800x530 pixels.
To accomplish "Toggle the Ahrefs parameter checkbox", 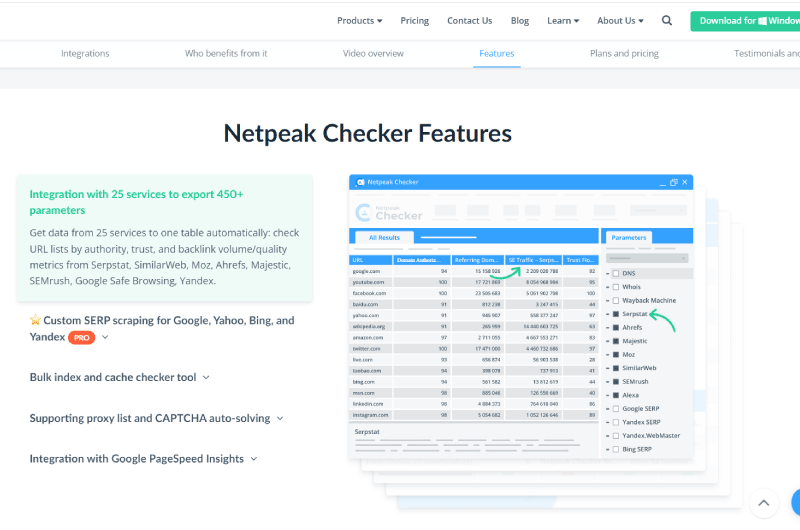I will pos(616,327).
